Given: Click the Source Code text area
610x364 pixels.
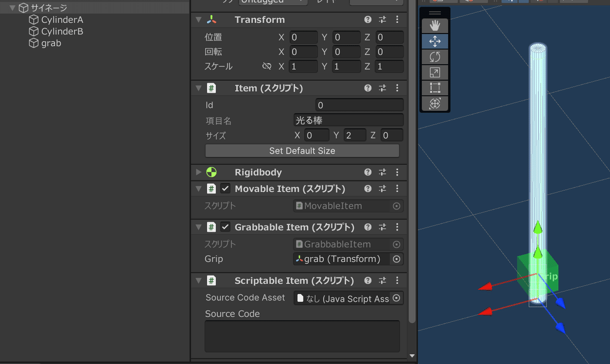Looking at the screenshot, I should 302,336.
